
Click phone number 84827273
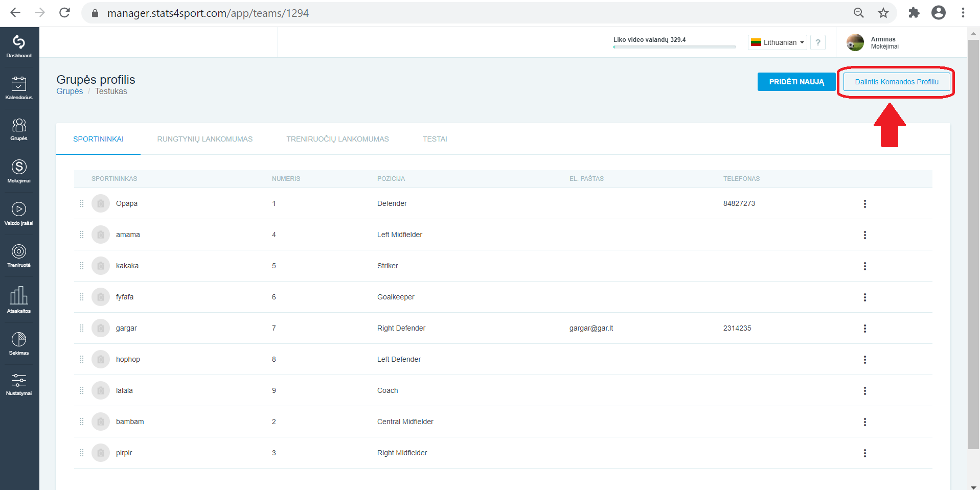click(739, 203)
